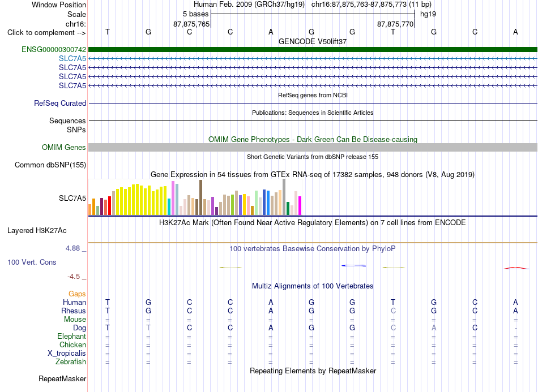Click the OMIM Gene Phenotypes title
Viewport: 538px width, 392px height.
(x=313, y=140)
